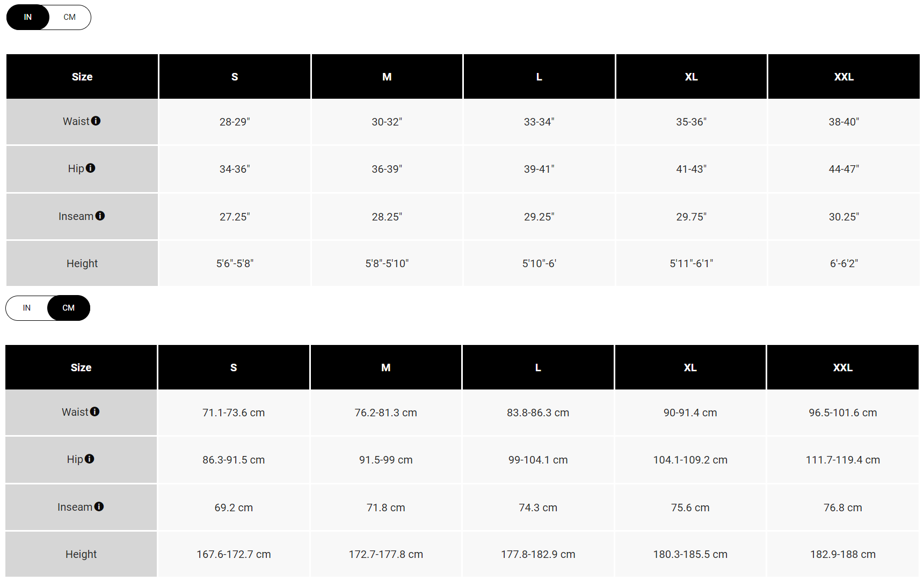The image size is (924, 581).
Task: Click the 96.5-101.6 cm waist cell
Action: point(842,413)
